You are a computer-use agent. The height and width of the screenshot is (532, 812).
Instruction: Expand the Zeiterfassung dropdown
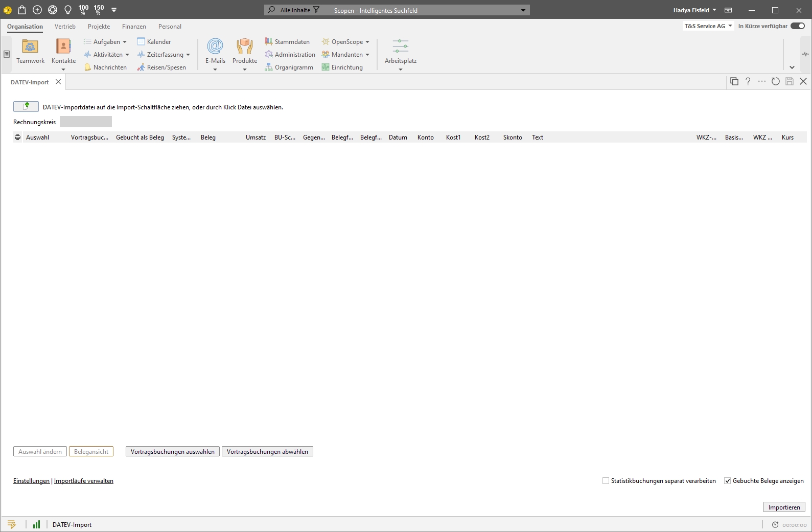pos(188,55)
